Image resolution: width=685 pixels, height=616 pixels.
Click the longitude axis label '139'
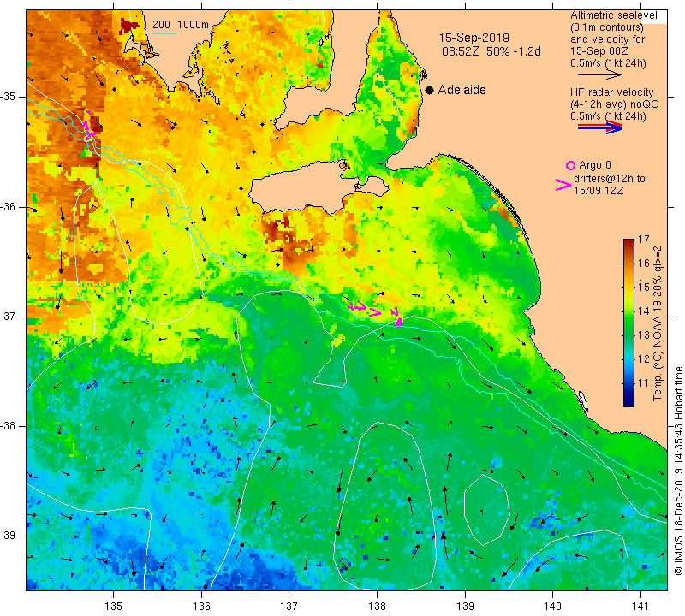465,607
